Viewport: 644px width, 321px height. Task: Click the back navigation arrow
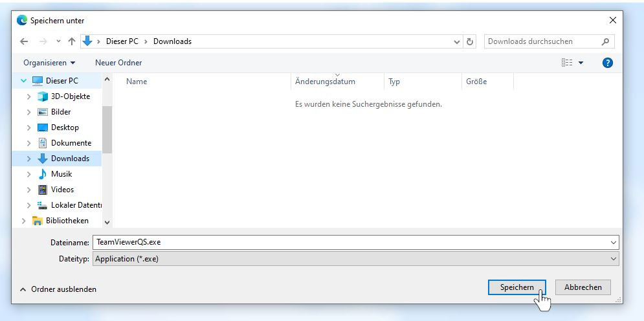coord(24,41)
